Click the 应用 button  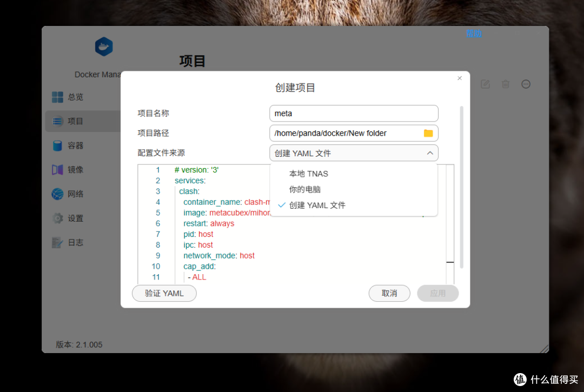(437, 294)
